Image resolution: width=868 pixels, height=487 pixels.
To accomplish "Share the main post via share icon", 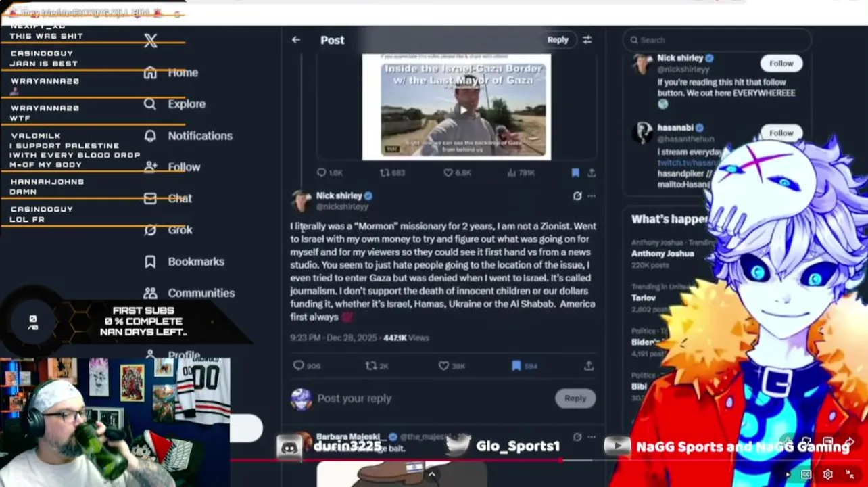I will [589, 365].
